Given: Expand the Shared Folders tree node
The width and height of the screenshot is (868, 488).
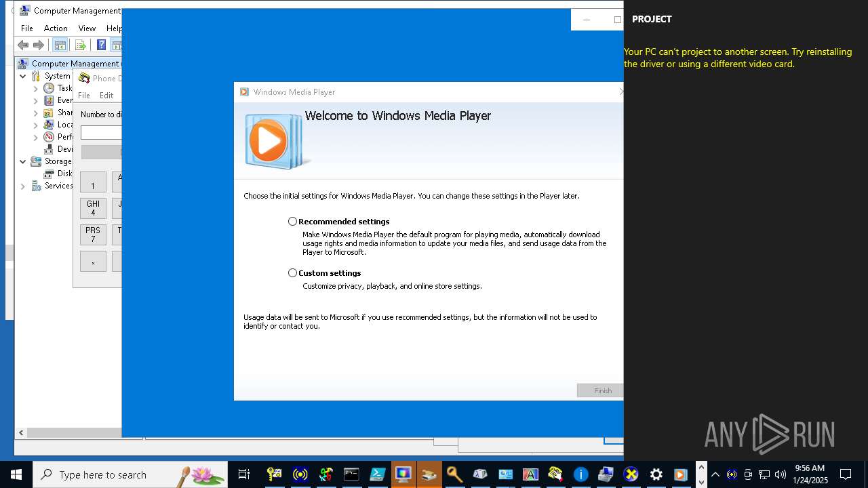Looking at the screenshot, I should click(x=36, y=113).
